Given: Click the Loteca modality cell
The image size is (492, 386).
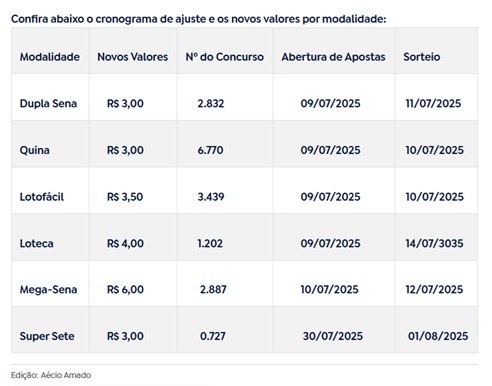Looking at the screenshot, I should (37, 244).
